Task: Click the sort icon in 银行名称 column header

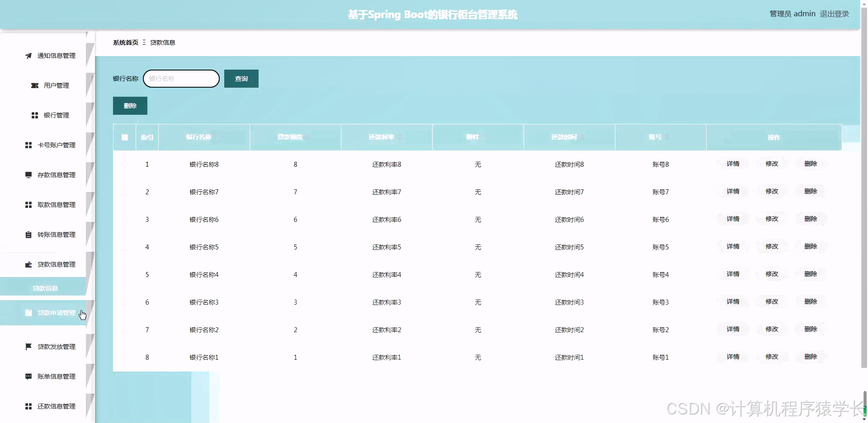Action: tap(216, 137)
